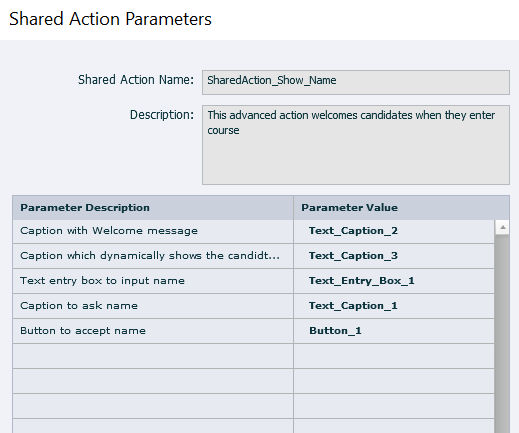Click the first empty Parameter Value cell

click(x=394, y=356)
